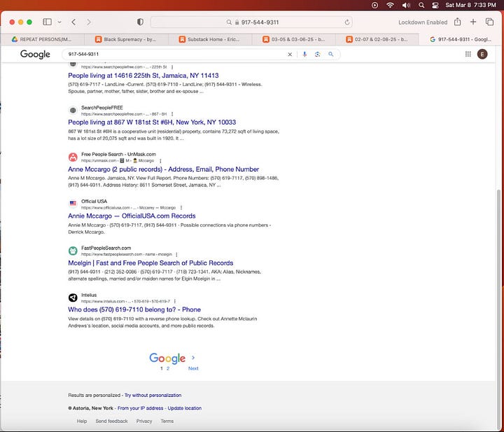Open the Share button in Safari toolbar
The width and height of the screenshot is (504, 432).
(x=457, y=22)
